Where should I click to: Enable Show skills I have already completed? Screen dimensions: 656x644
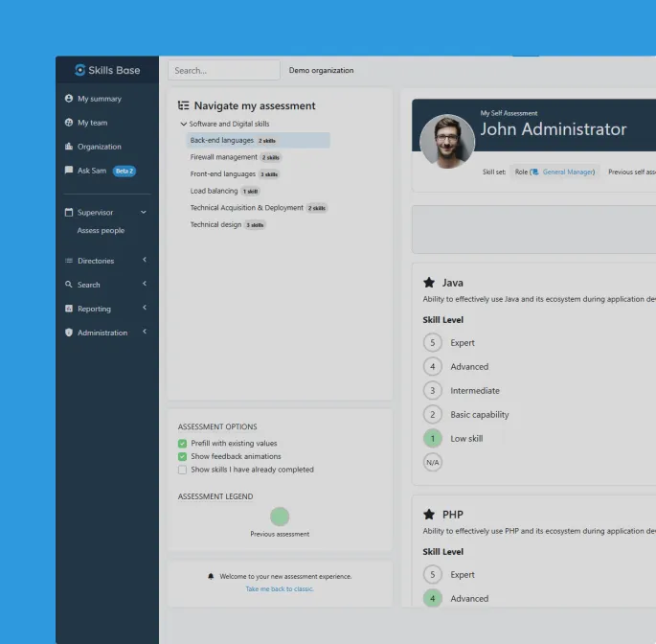[182, 470]
